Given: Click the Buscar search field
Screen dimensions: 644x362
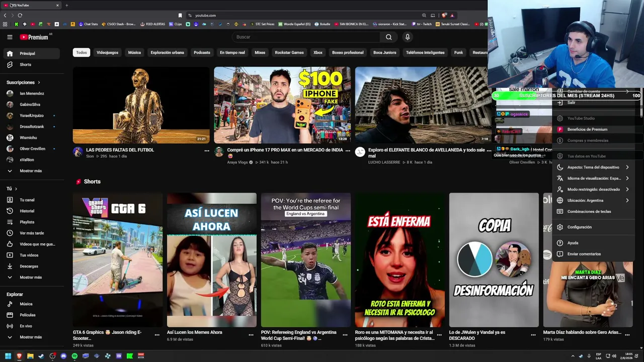Looking at the screenshot, I should click(x=307, y=37).
